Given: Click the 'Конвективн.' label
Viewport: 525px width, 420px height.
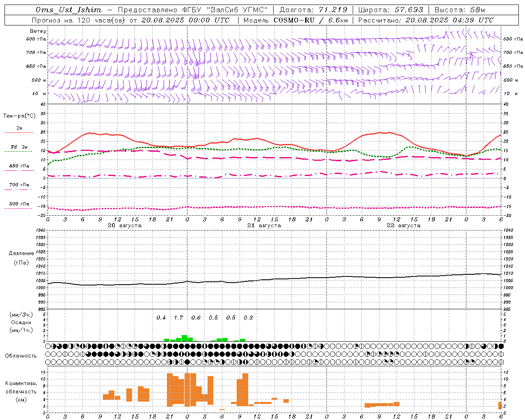Looking at the screenshot, I should tap(21, 383).
